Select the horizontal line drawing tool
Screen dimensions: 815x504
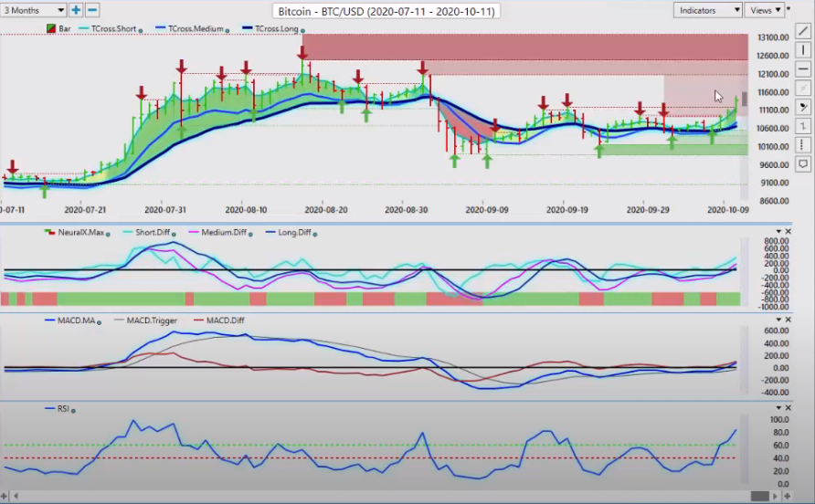(803, 68)
